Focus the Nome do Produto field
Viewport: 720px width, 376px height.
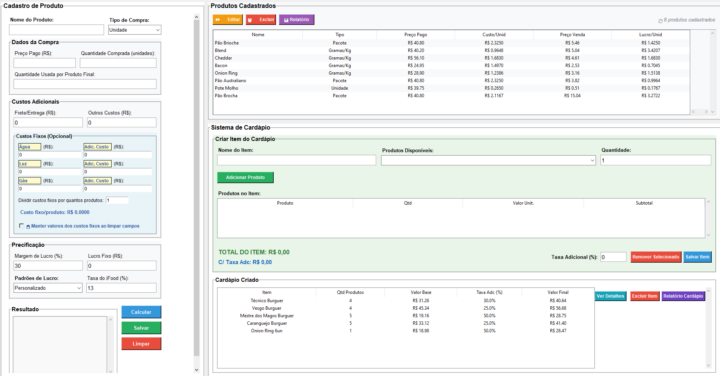[56, 30]
